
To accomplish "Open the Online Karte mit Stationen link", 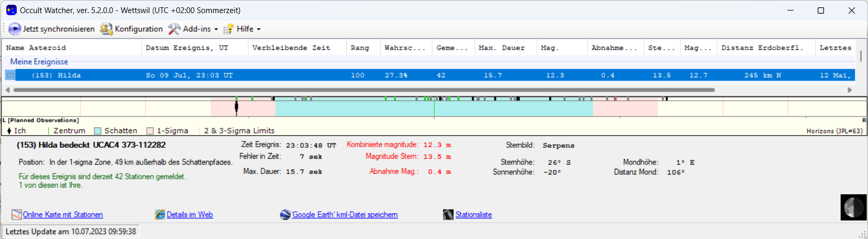I will point(63,215).
